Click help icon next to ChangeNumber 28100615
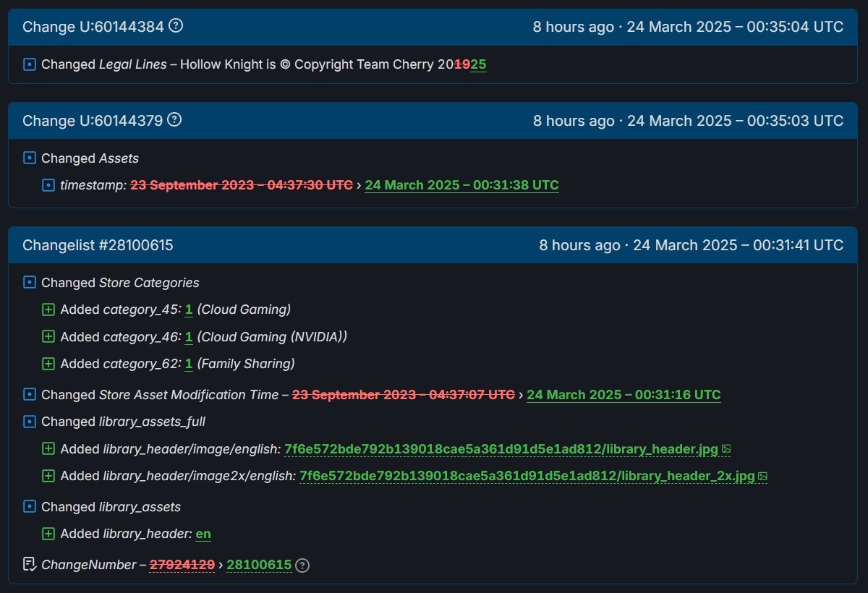 click(x=303, y=566)
